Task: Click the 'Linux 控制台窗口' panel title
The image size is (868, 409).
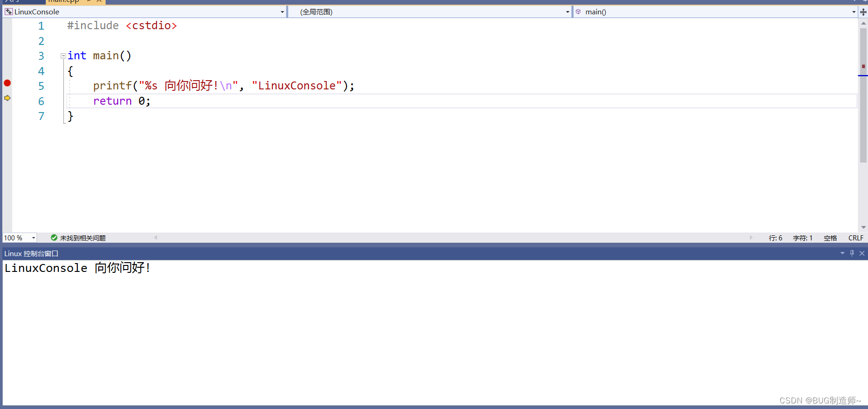Action: pos(31,254)
